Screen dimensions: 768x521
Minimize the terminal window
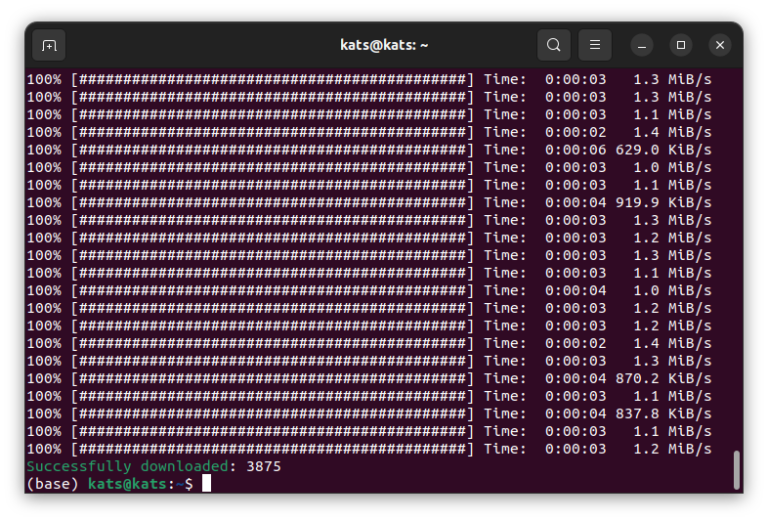click(642, 45)
